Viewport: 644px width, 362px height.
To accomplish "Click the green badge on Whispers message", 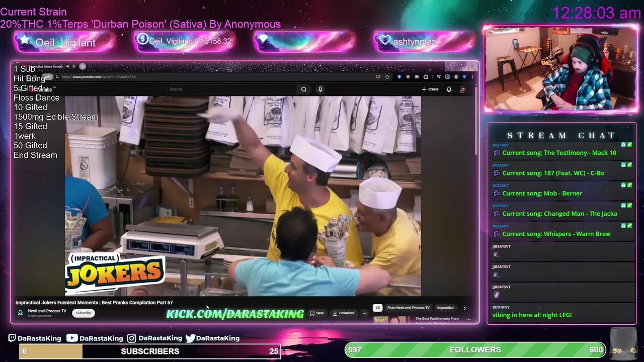I will point(629,226).
